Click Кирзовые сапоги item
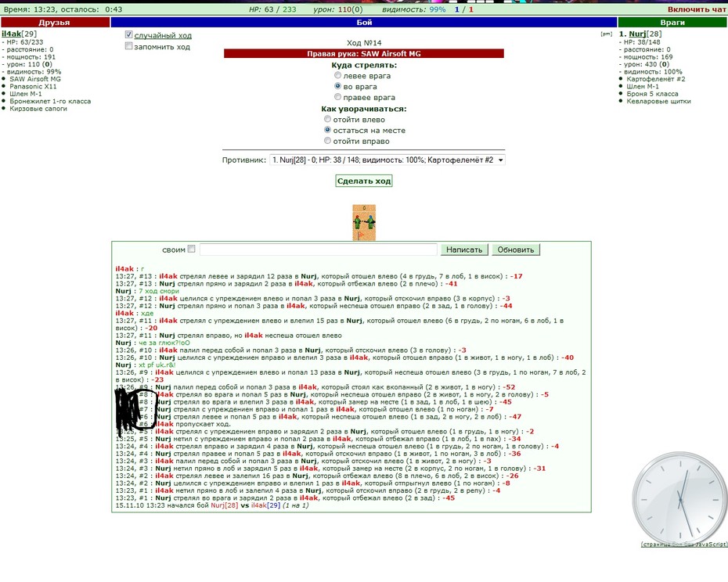Viewport: 728px width, 582px height. coord(38,109)
